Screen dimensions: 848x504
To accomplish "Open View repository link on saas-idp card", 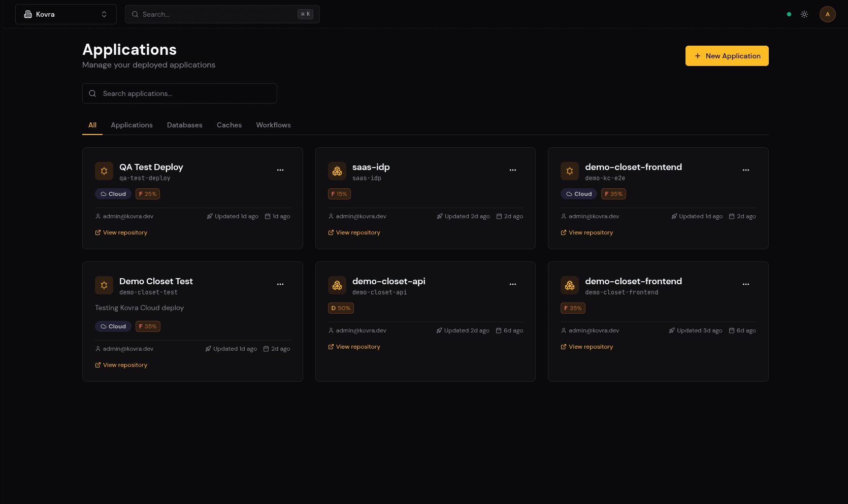I will pyautogui.click(x=354, y=232).
